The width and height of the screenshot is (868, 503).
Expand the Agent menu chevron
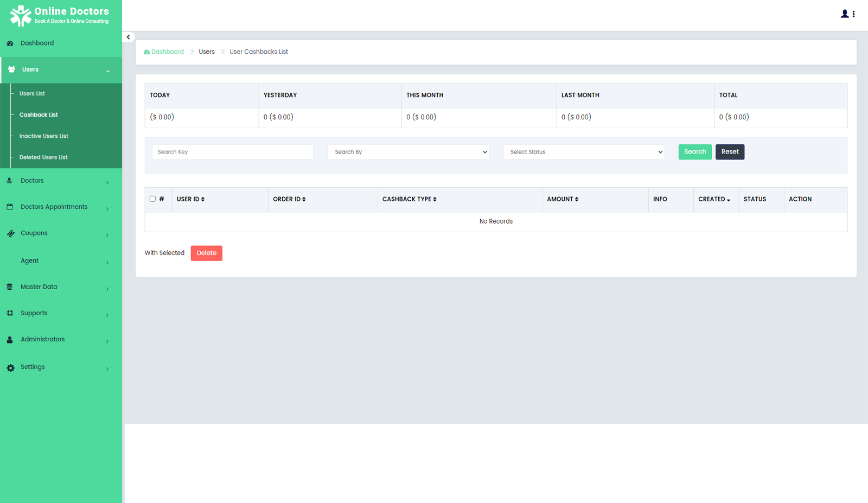click(107, 263)
